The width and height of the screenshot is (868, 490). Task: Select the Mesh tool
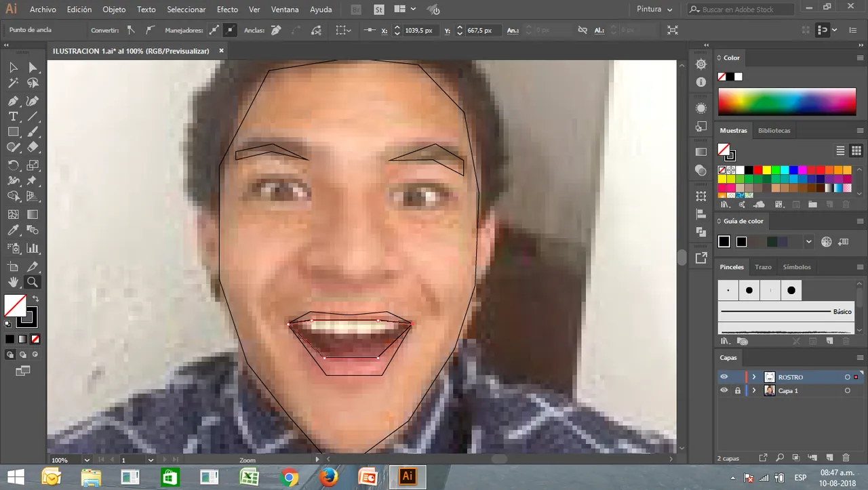(13, 214)
